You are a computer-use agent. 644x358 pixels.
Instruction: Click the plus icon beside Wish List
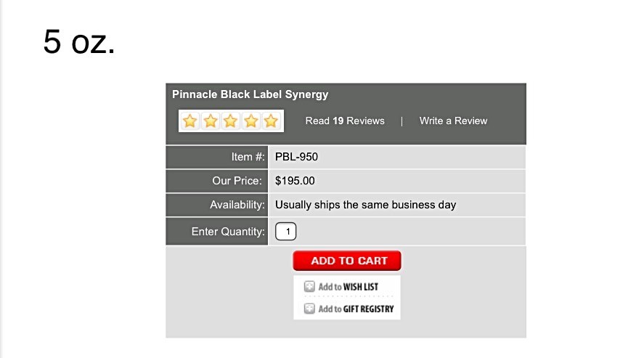tap(309, 287)
